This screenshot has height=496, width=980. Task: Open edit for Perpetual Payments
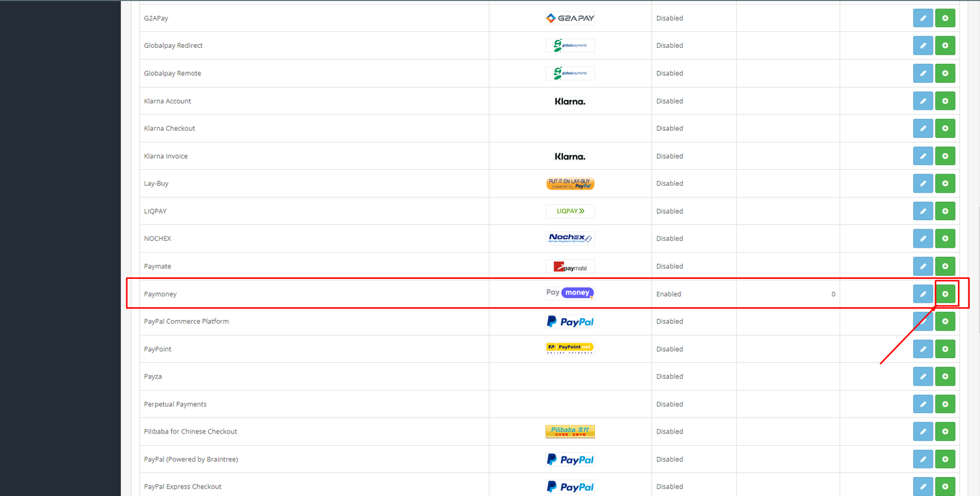(x=922, y=404)
